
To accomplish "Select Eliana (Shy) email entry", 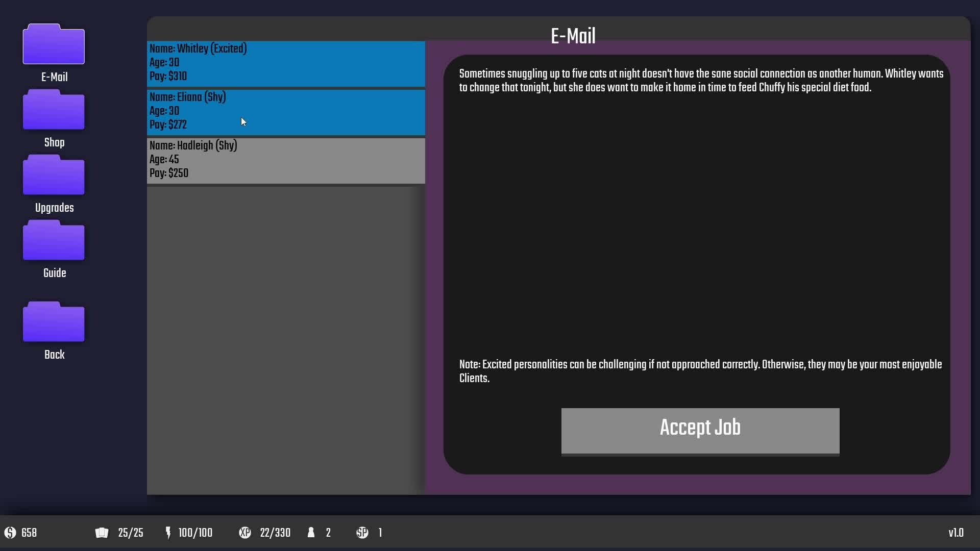I will click(286, 112).
